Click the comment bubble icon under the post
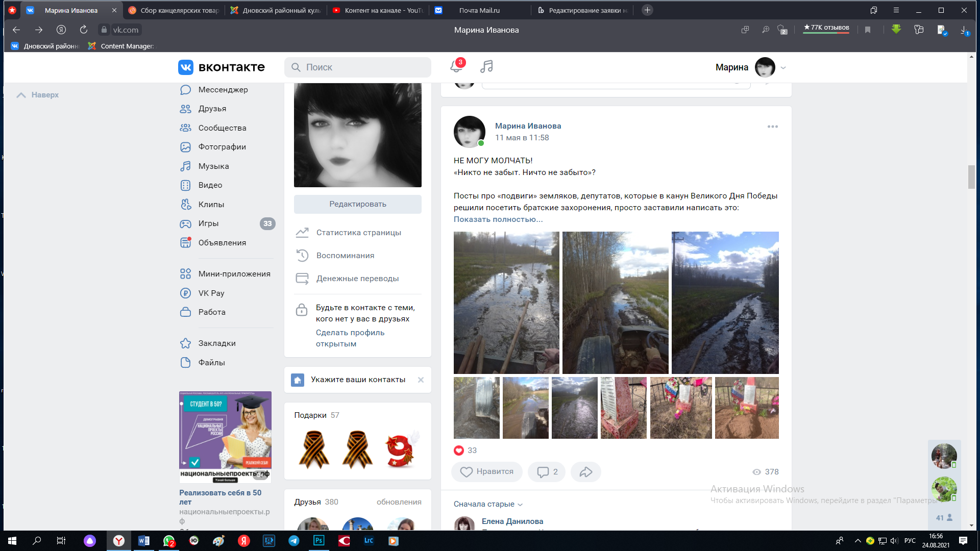This screenshot has width=980, height=551. (543, 472)
